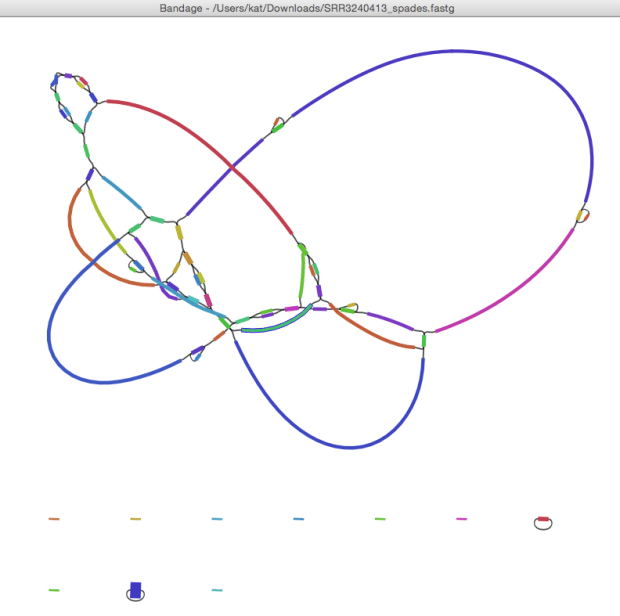Viewport: 620px width, 616px height.
Task: Click the small yellow node with a loop, far right
Action: point(580,215)
